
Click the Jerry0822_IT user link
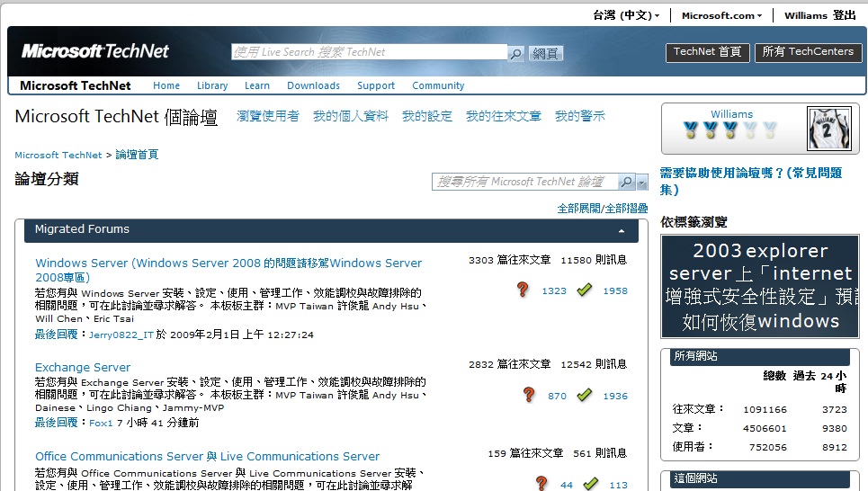[x=121, y=335]
